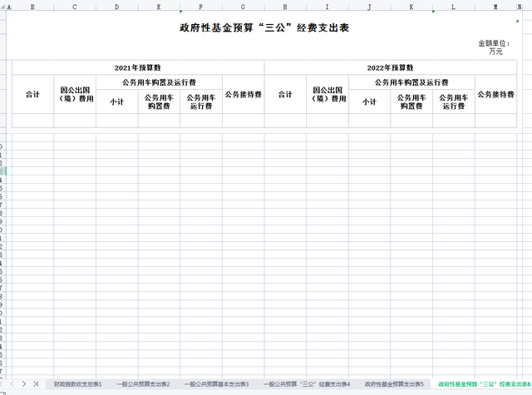The height and width of the screenshot is (395, 532).
Task: Select empty data cell under 2021 合计
Action: click(x=32, y=121)
